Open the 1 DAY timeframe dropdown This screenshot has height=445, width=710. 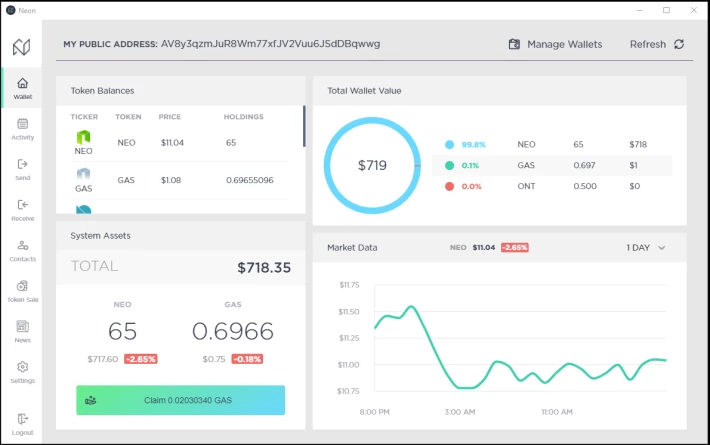pos(646,248)
